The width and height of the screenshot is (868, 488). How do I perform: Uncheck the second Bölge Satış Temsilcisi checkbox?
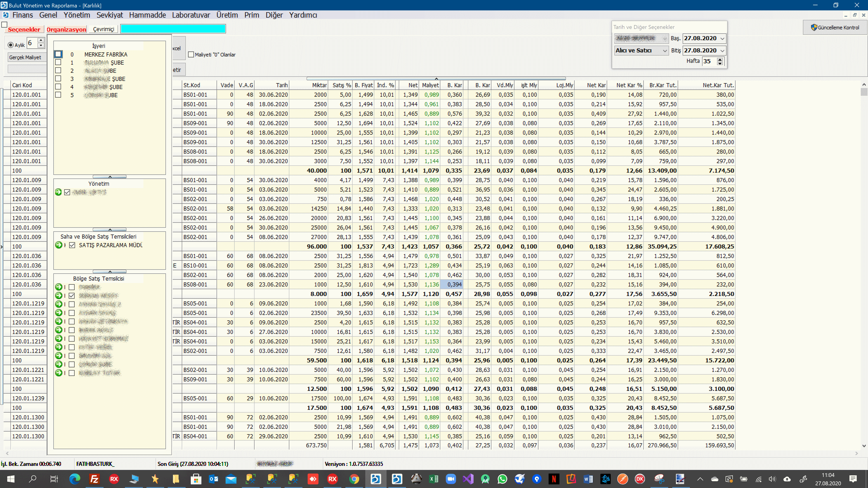point(72,296)
